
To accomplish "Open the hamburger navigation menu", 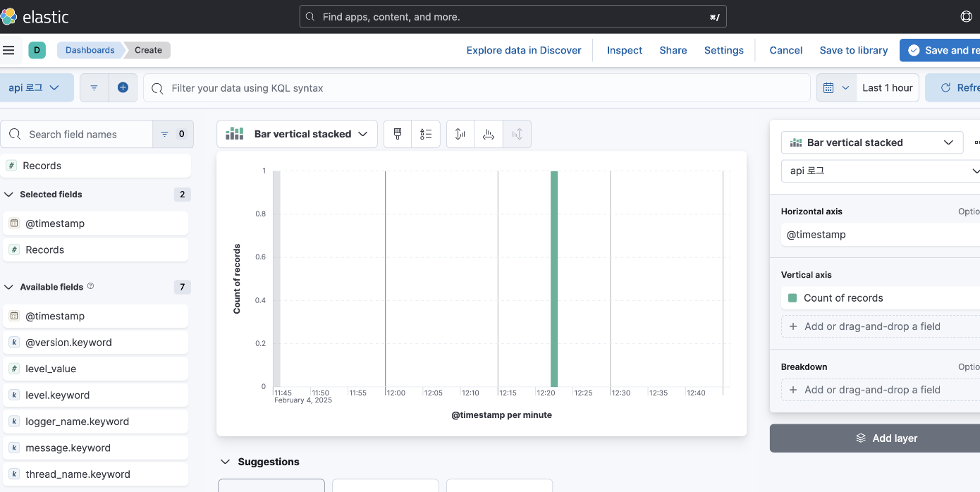I will coord(8,50).
